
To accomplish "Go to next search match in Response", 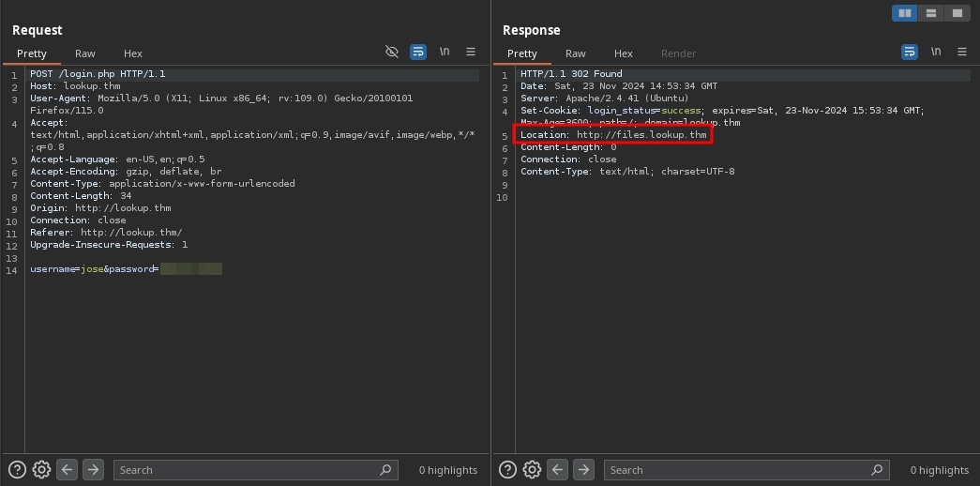I will [583, 470].
